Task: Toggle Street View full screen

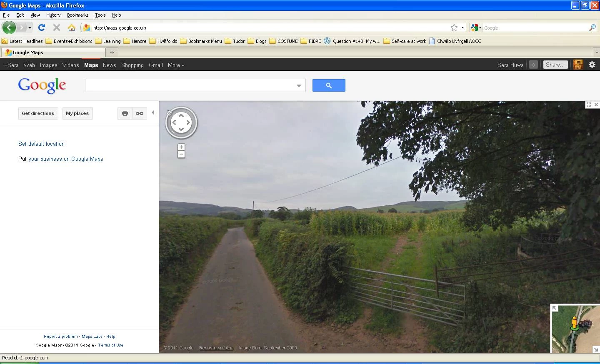Action: [x=589, y=105]
